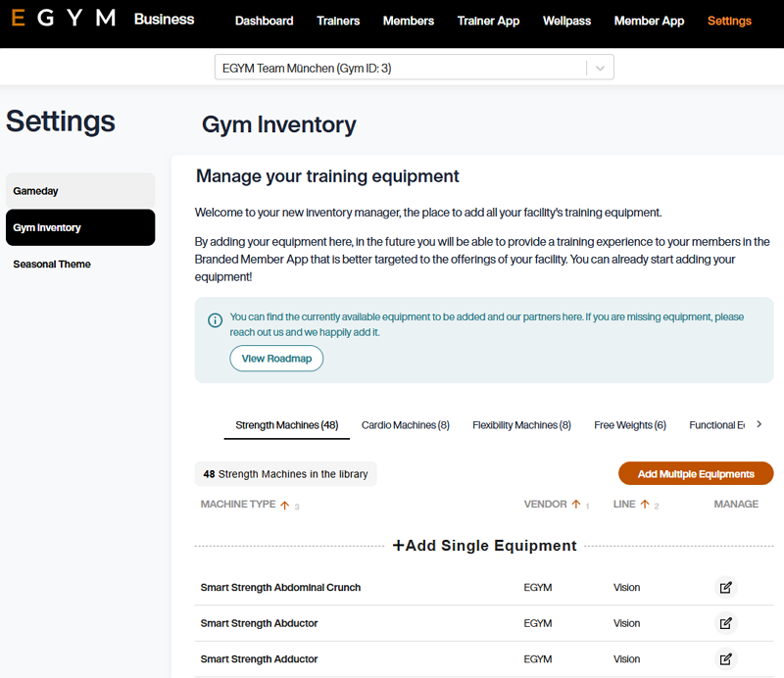This screenshot has height=678, width=784.
Task: Click the EGYM logo in the top bar
Action: [x=61, y=17]
